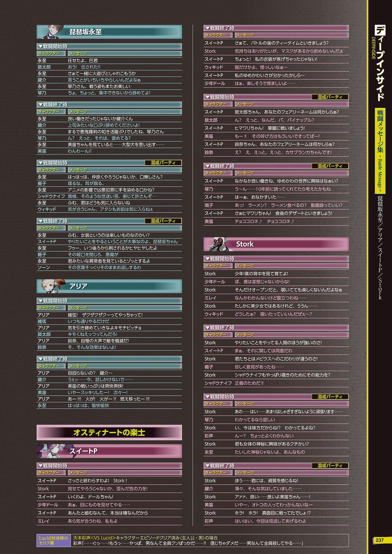The image size is (392, 554).
Task: Click the line 'はっはっは、愉快愉快'
Action: pyautogui.click(x=88, y=405)
